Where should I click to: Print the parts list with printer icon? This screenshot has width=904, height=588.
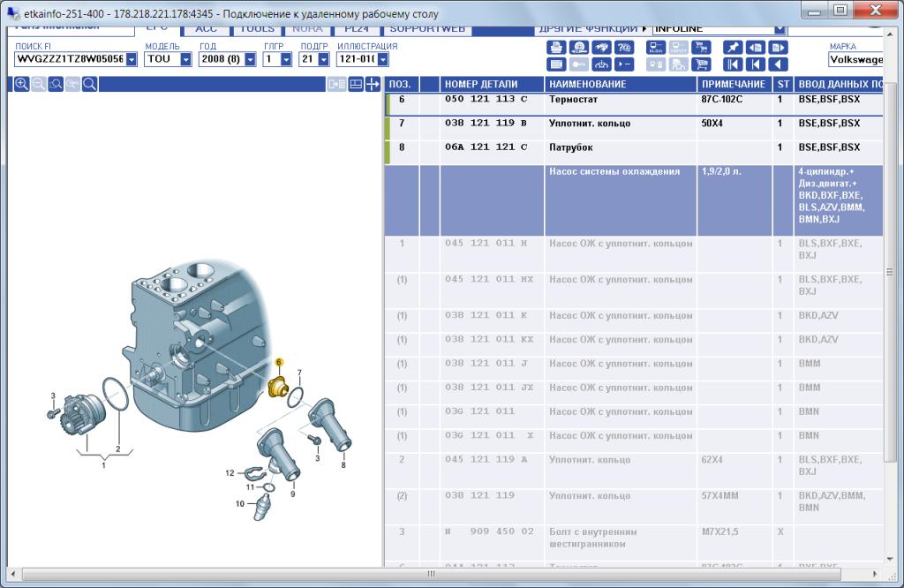(x=556, y=48)
